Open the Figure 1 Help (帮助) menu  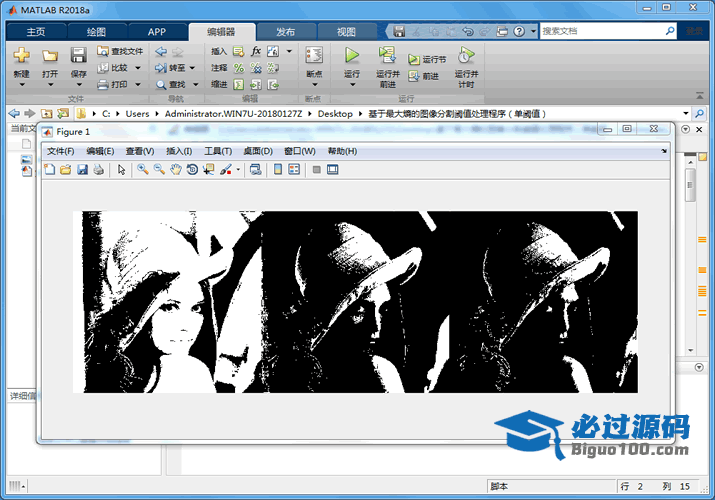(342, 151)
